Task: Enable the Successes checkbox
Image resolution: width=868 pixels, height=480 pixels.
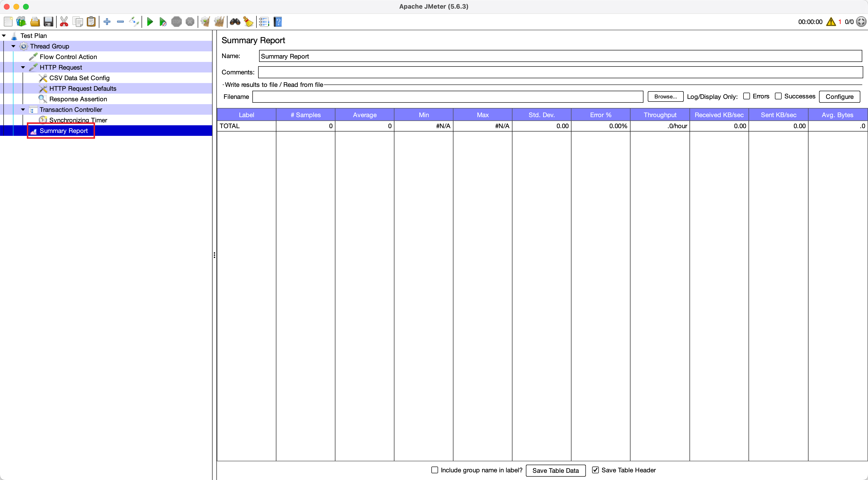Action: [778, 96]
